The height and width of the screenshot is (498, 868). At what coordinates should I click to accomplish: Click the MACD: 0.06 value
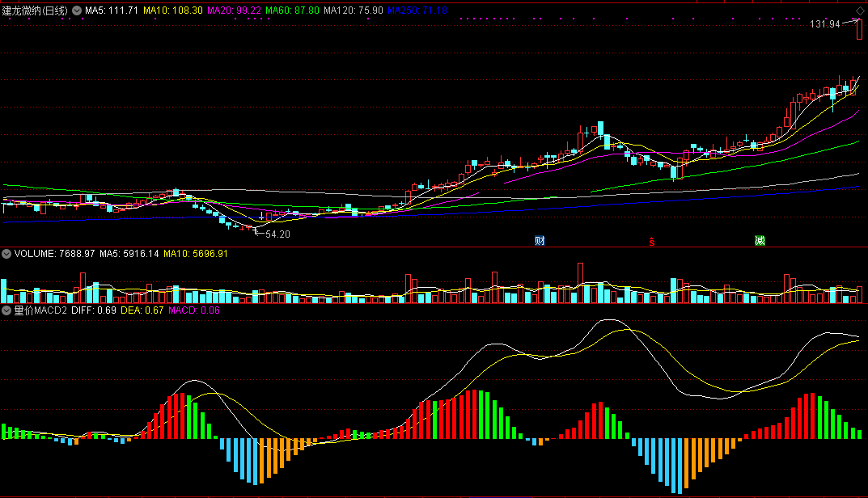[194, 310]
